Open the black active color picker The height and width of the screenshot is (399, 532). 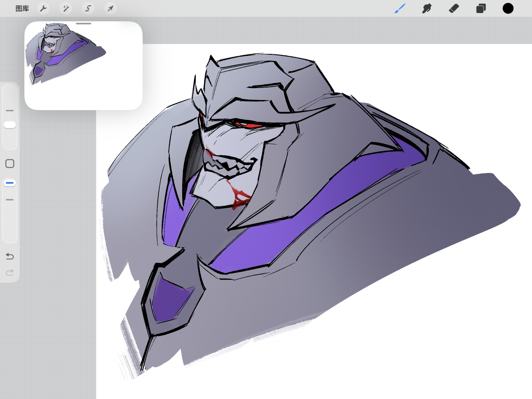point(508,9)
